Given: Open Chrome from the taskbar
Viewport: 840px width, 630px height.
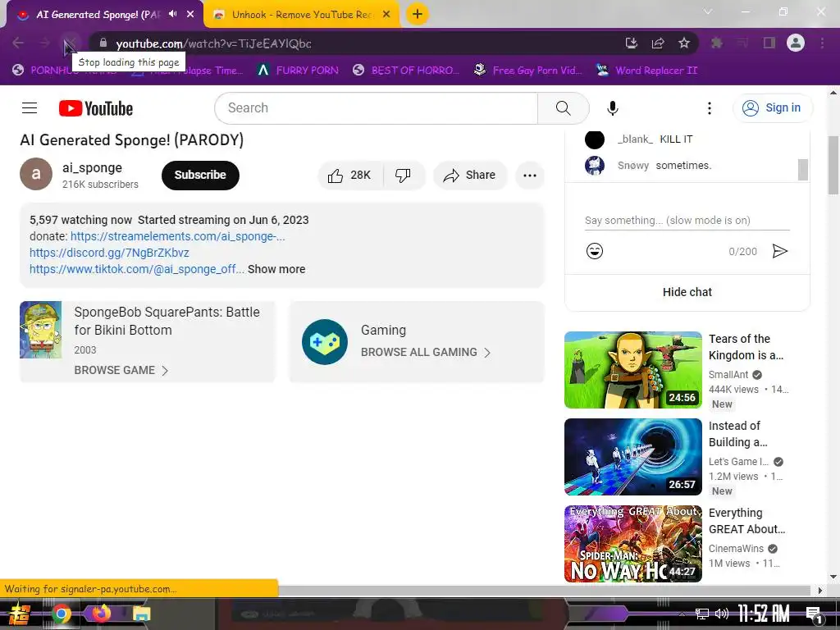Looking at the screenshot, I should click(x=61, y=614).
